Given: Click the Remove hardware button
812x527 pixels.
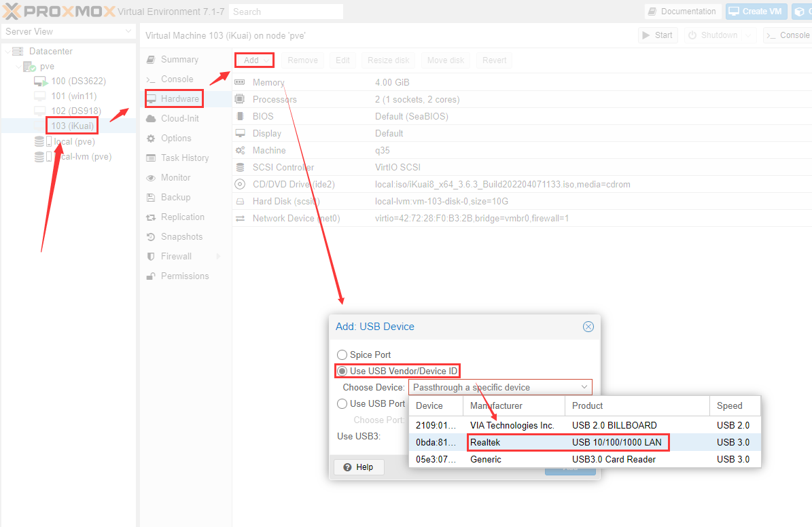Looking at the screenshot, I should click(x=302, y=60).
